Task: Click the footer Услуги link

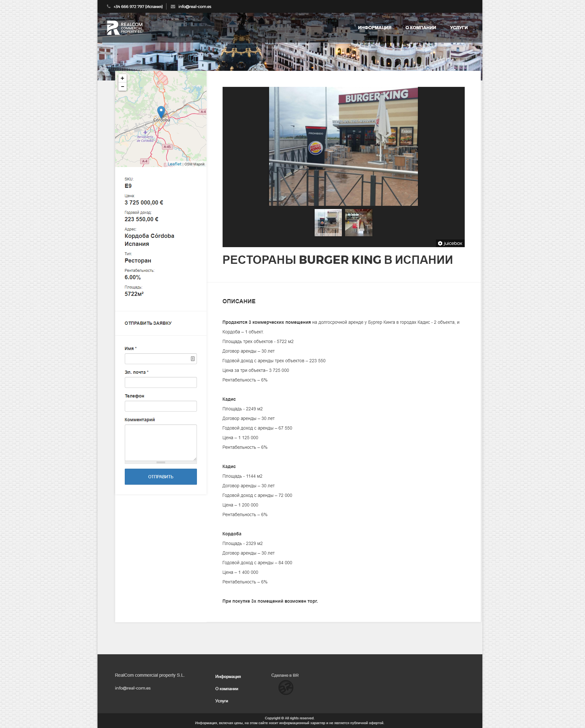Action: [222, 701]
